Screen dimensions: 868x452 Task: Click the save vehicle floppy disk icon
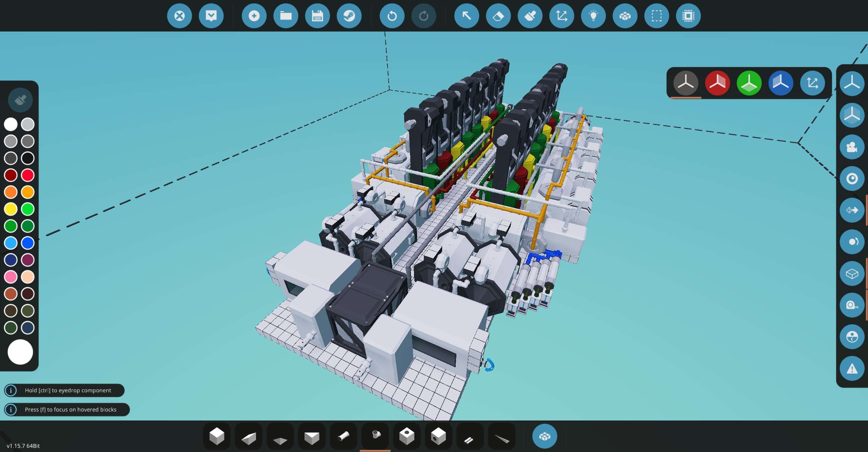tap(317, 16)
